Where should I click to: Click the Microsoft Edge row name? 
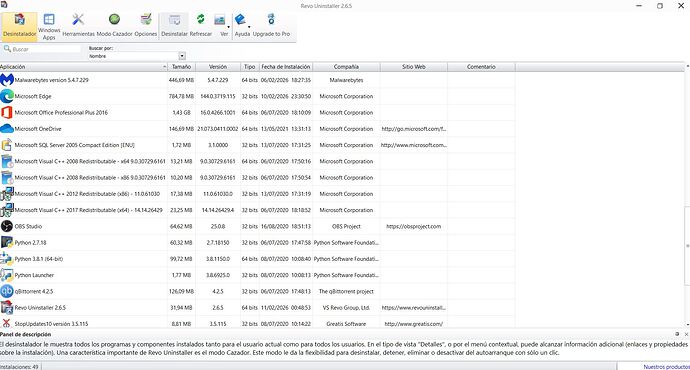tap(33, 96)
